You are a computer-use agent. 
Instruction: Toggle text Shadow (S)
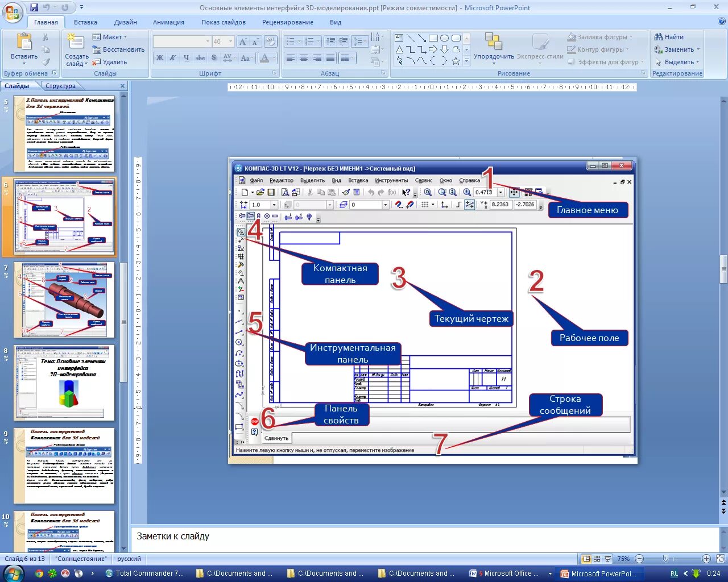click(214, 58)
